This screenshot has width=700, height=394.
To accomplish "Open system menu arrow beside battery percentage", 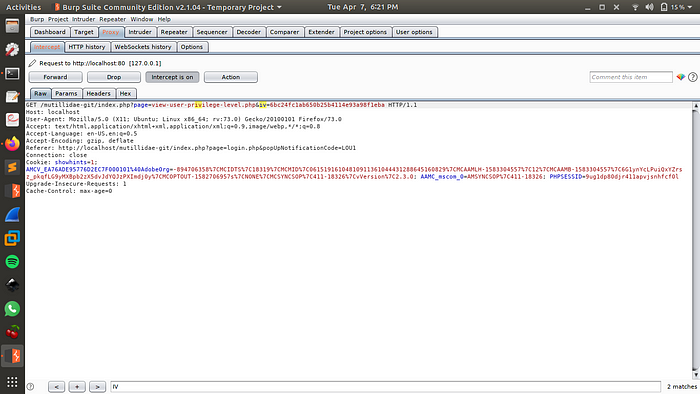I will pos(690,7).
